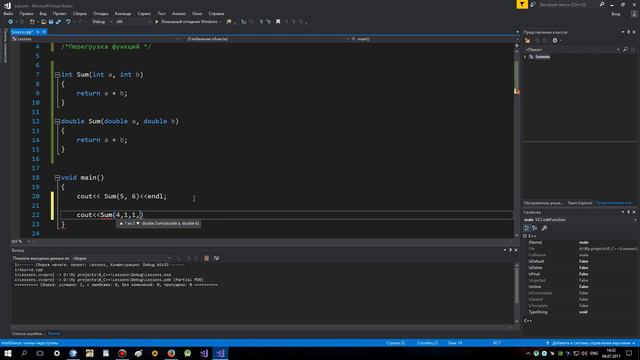The image size is (640, 360).
Task: Collapse the double Sum function
Action: point(58,121)
